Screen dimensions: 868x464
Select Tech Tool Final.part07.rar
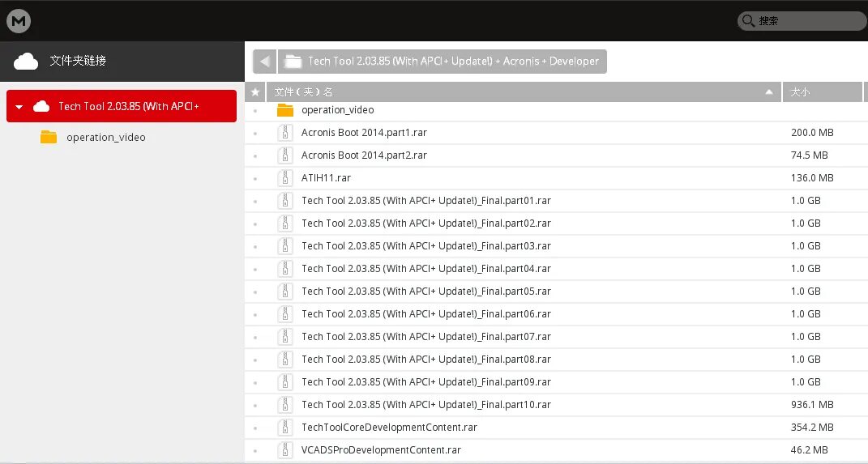[426, 337]
